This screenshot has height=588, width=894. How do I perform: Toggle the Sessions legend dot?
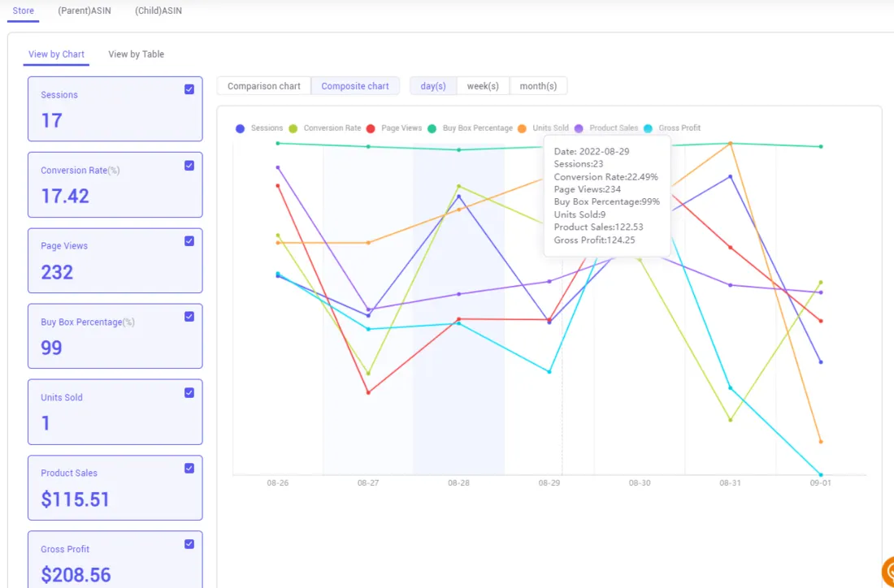(x=240, y=128)
